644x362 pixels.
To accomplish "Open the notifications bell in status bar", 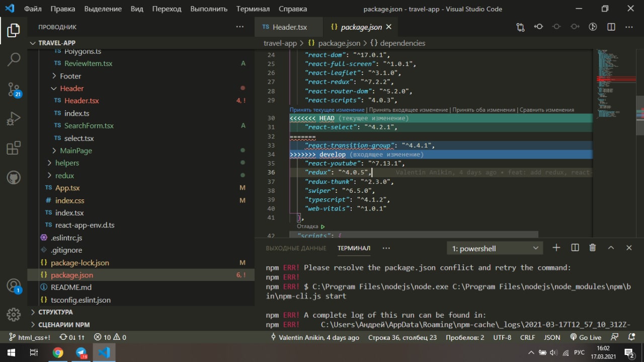I will pos(632,337).
